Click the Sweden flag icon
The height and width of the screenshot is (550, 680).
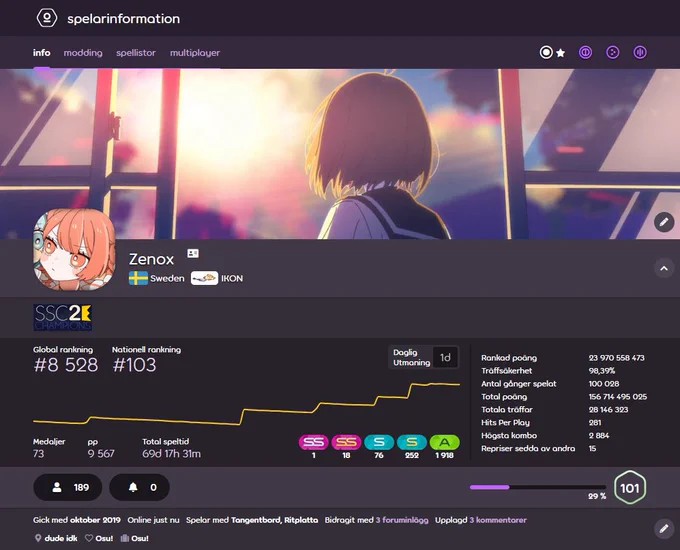click(138, 278)
